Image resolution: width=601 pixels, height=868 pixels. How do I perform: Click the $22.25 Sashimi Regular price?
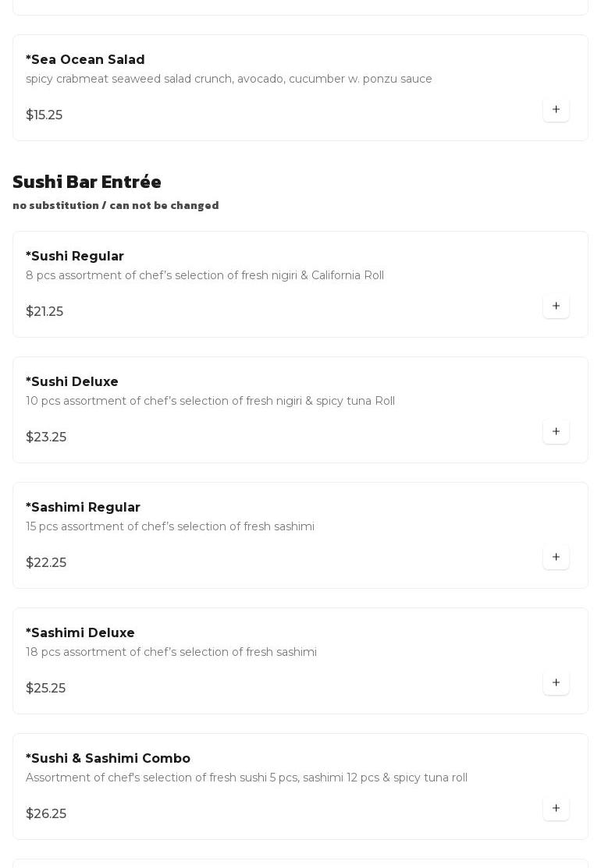[x=46, y=563]
